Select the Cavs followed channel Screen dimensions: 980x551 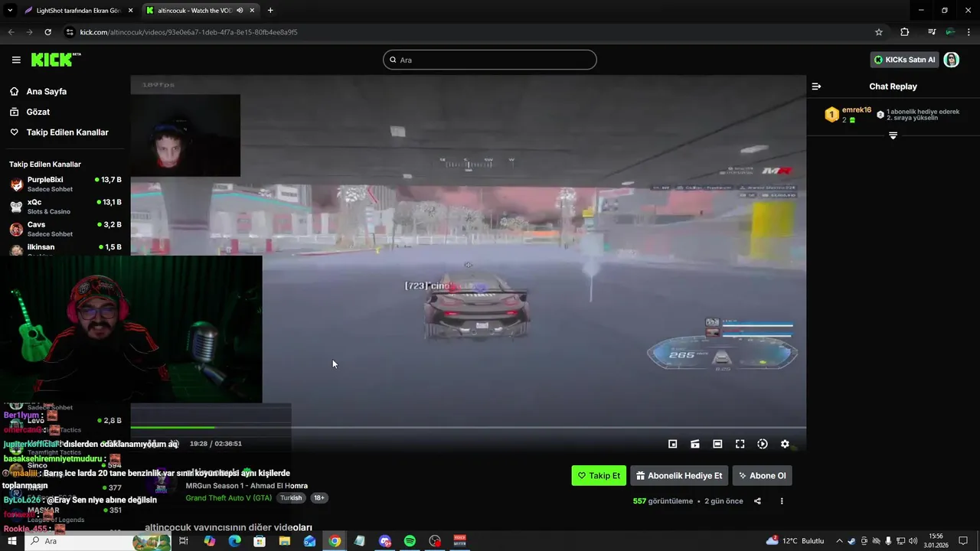[65, 229]
